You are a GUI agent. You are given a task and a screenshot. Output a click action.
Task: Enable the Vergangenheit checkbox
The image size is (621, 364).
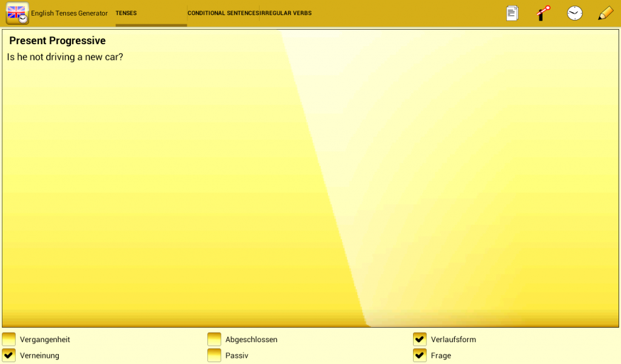pos(9,339)
